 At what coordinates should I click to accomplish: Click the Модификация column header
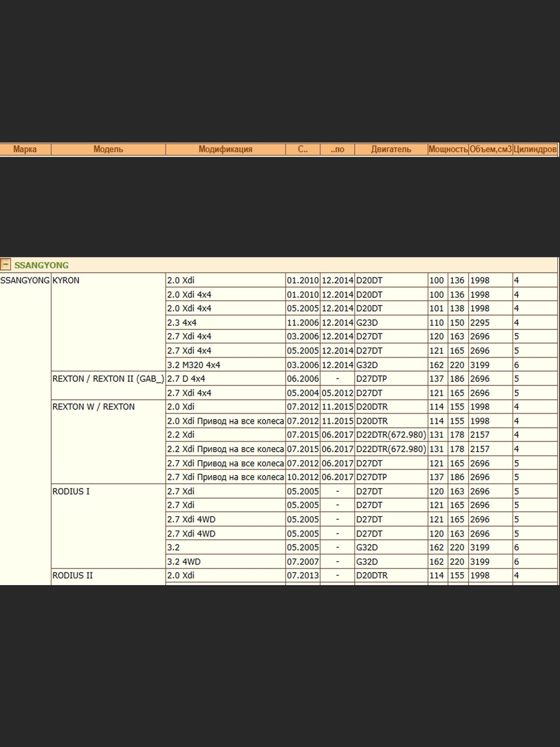(x=225, y=149)
